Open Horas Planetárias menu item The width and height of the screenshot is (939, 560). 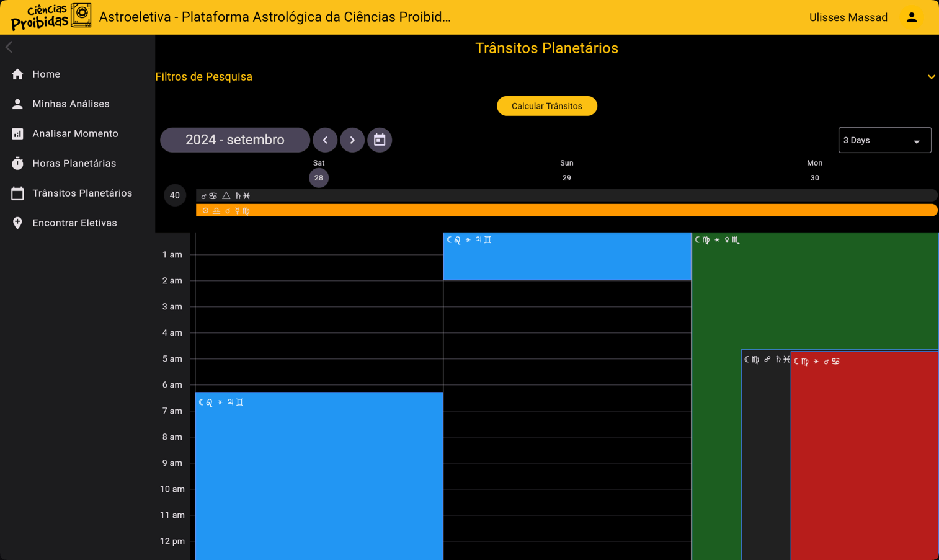click(74, 164)
